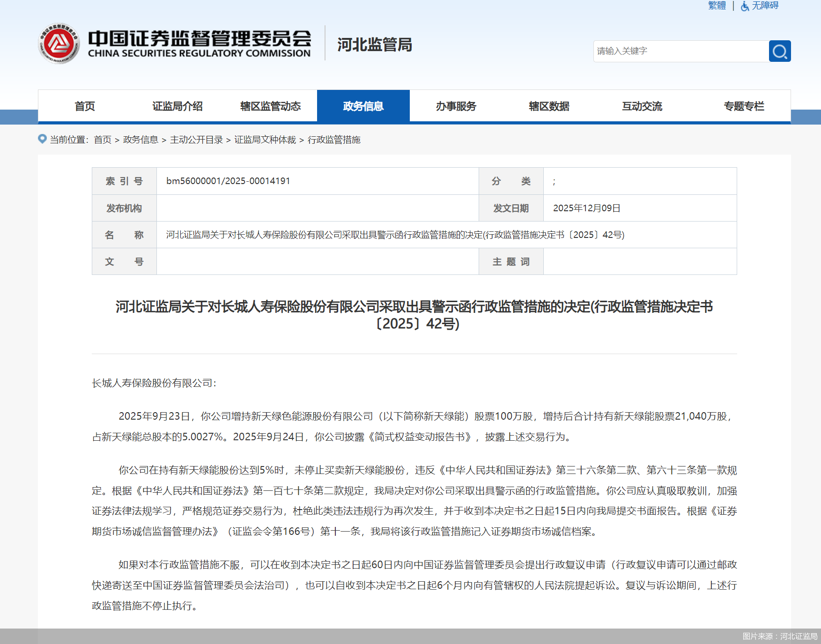The height and width of the screenshot is (644, 821).
Task: Open the 办事服务 menu
Action: (x=456, y=106)
